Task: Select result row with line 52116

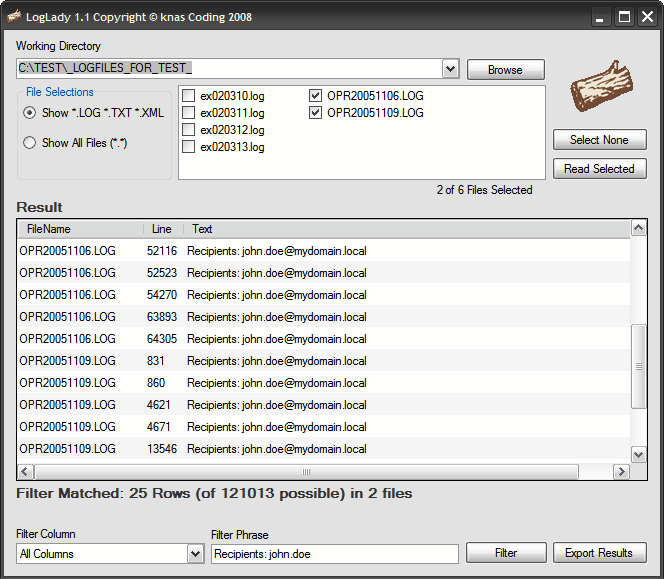Action: tap(324, 251)
